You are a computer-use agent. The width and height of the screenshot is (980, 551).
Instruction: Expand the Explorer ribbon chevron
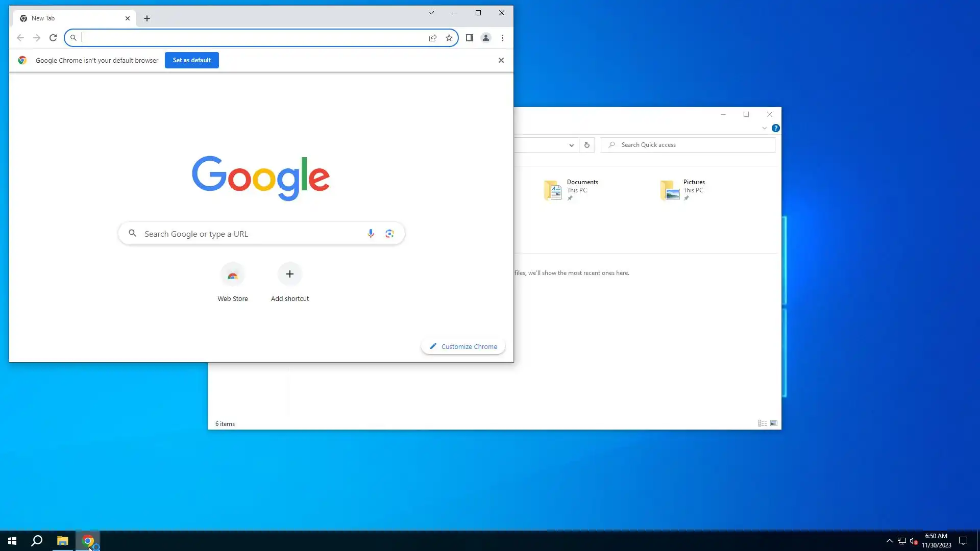click(765, 128)
